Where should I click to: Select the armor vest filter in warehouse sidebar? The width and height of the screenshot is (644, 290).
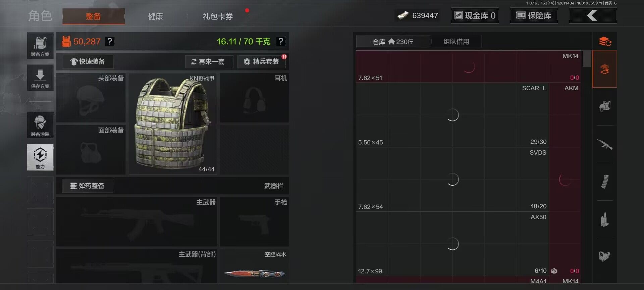click(605, 107)
